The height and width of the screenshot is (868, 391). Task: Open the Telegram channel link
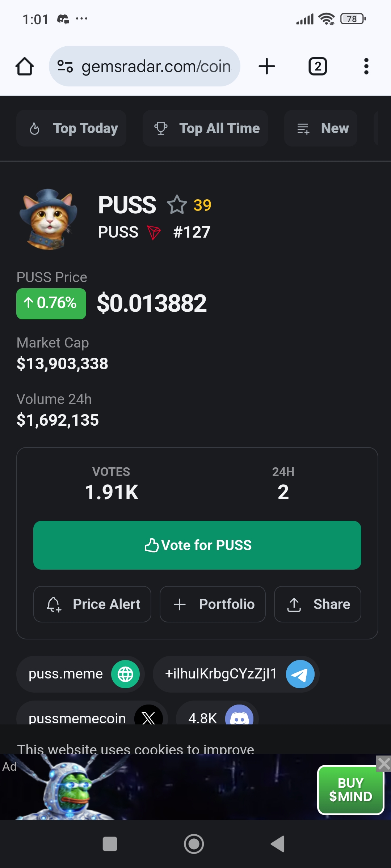coord(236,674)
